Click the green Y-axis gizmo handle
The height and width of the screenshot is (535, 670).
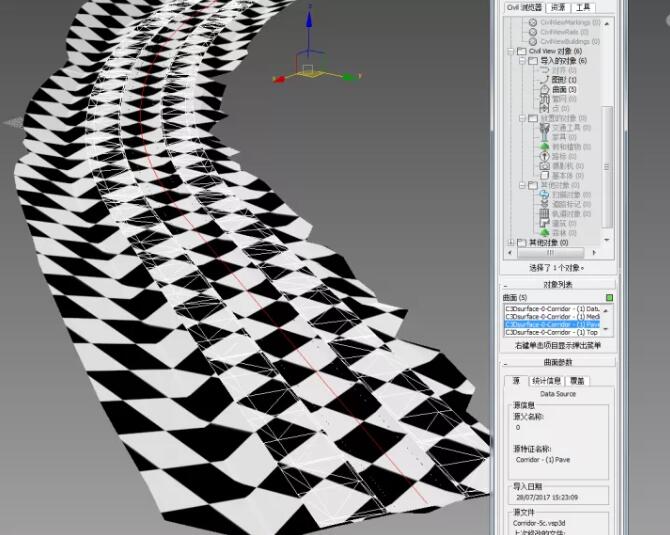pos(349,77)
